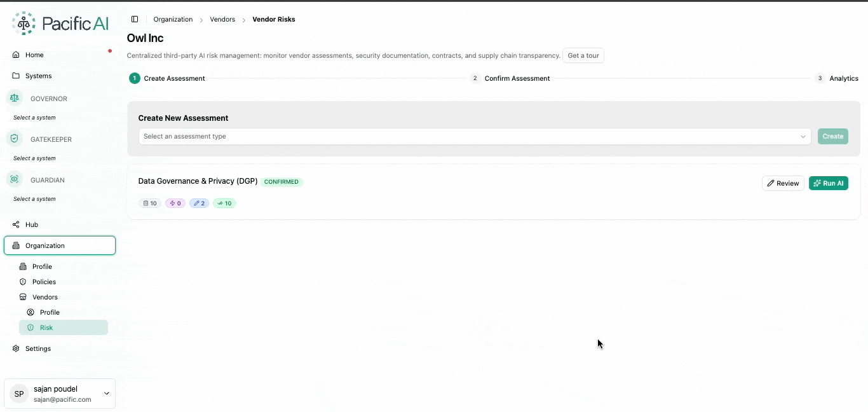Expand the sajan poudel account menu chevron

pos(106,394)
